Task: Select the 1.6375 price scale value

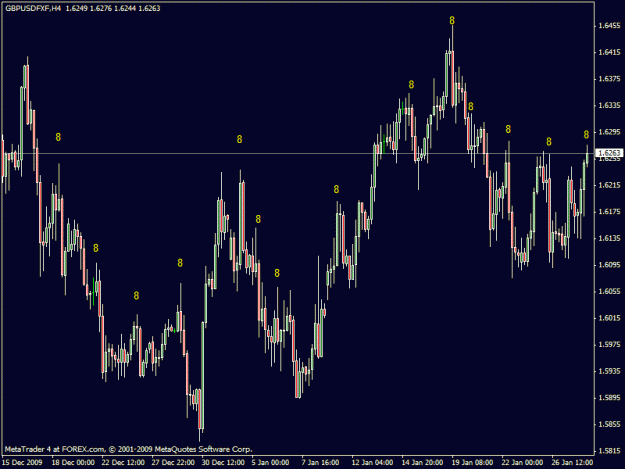Action: coord(609,79)
